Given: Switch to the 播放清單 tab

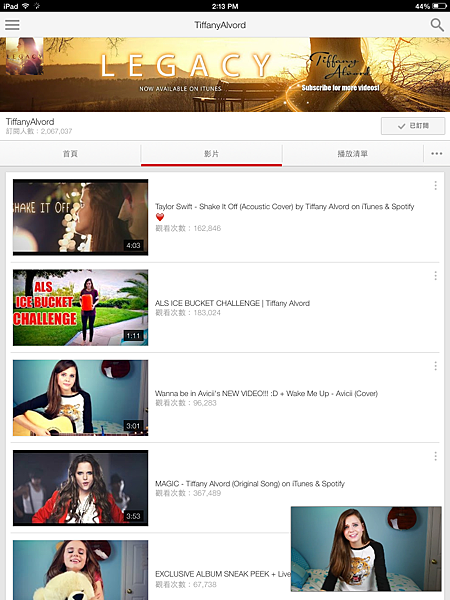Looking at the screenshot, I should click(x=352, y=154).
